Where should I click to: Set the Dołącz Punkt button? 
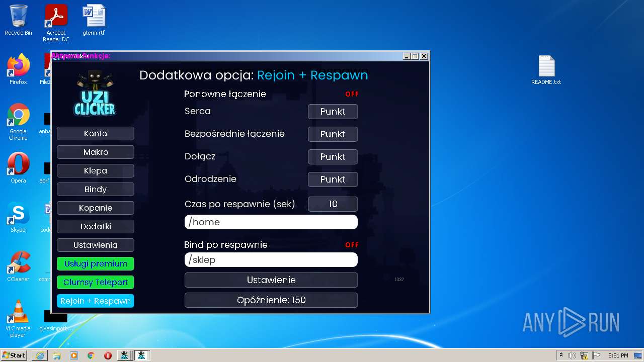click(333, 157)
